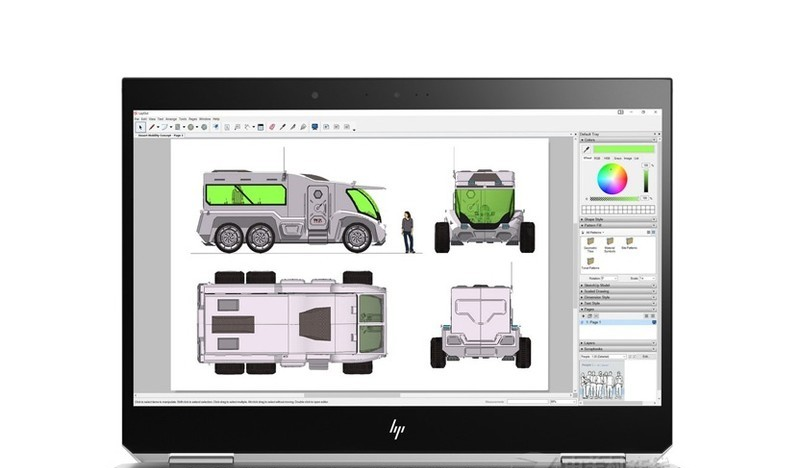
Task: Go to previous page toolbar icon
Action: pos(336,127)
